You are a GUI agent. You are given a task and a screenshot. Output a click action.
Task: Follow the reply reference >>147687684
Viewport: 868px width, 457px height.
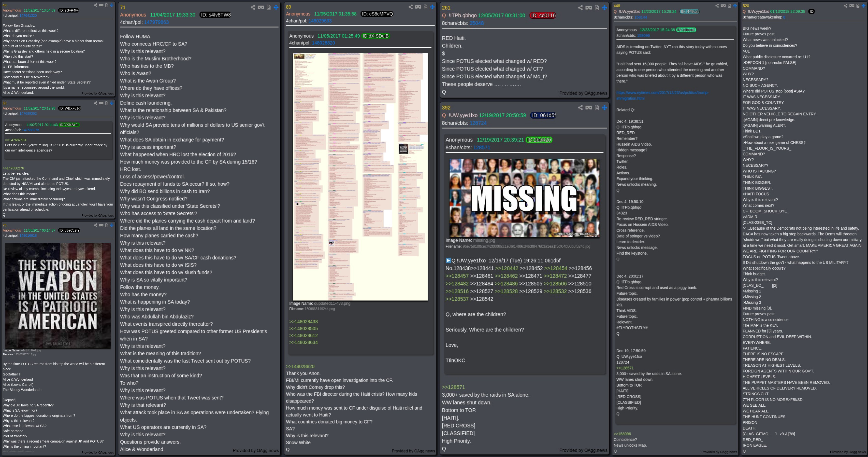coord(15,140)
